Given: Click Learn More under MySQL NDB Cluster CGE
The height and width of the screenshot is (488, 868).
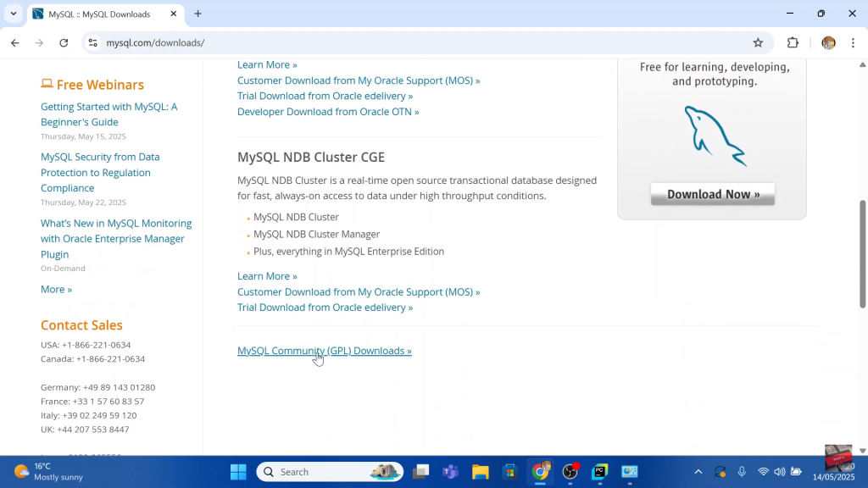Looking at the screenshot, I should 267,276.
